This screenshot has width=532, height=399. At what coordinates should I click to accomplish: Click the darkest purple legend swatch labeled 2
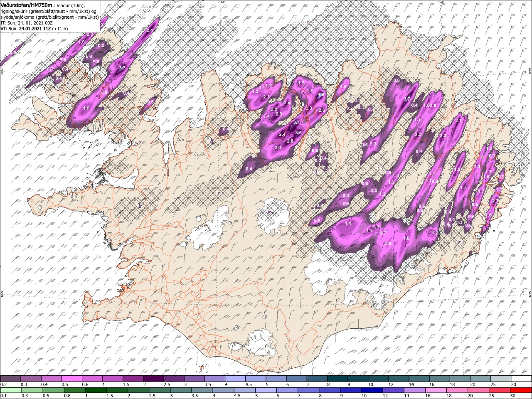pyautogui.click(x=153, y=378)
